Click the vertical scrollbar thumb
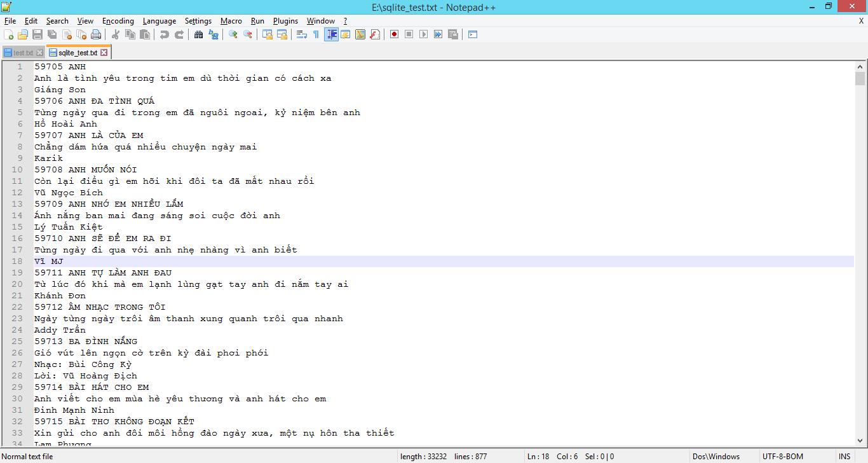Image resolution: width=868 pixels, height=463 pixels. pos(860,78)
